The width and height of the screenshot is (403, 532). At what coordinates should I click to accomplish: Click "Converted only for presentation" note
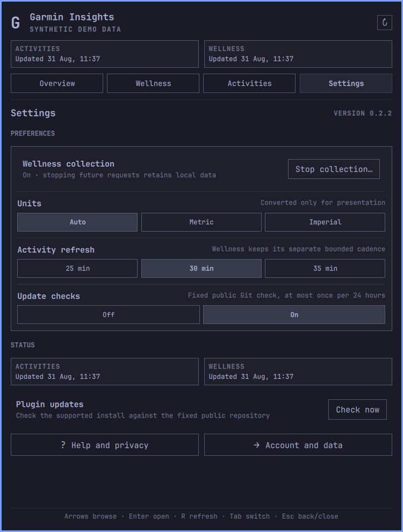tap(322, 203)
